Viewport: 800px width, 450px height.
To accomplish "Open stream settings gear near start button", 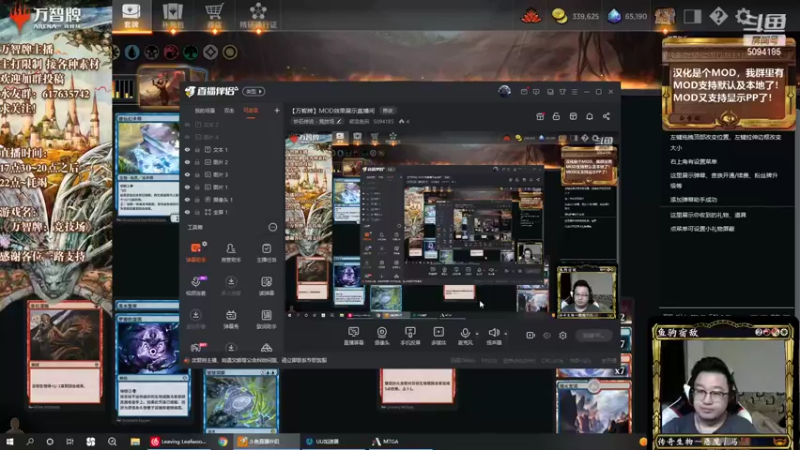I will (563, 335).
